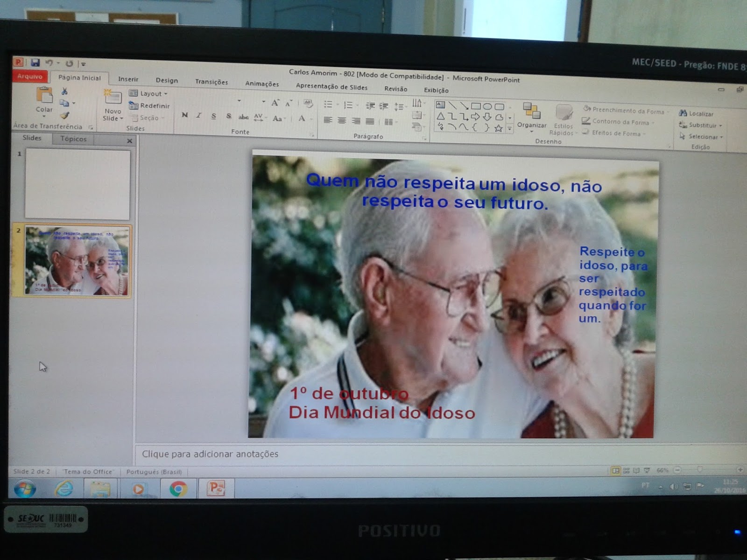The image size is (747, 560).
Task: Select the oval shape in shapes gallery
Action: click(x=487, y=106)
